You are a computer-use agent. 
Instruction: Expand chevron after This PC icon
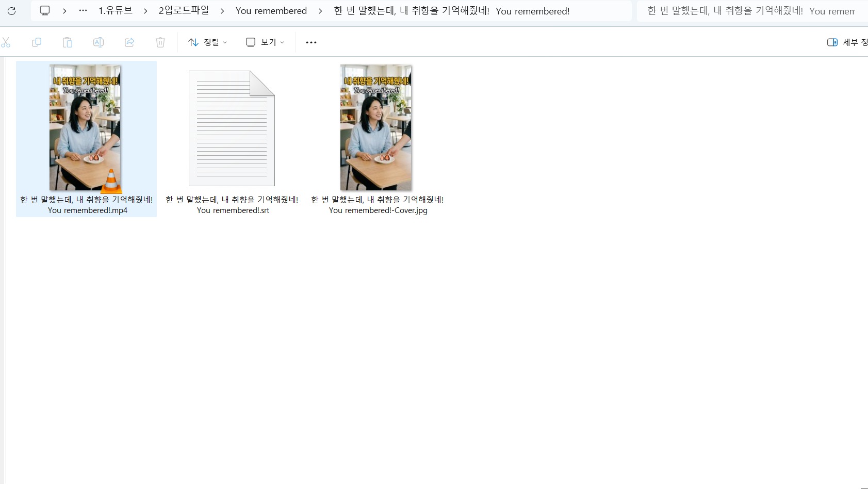tap(64, 11)
